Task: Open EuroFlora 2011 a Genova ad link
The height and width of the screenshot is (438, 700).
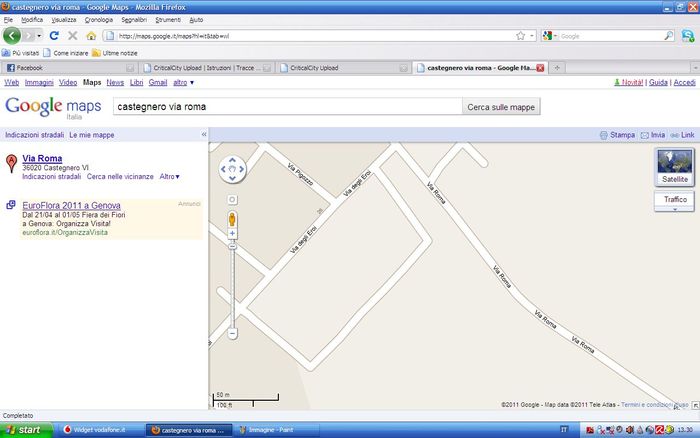Action: [71, 205]
